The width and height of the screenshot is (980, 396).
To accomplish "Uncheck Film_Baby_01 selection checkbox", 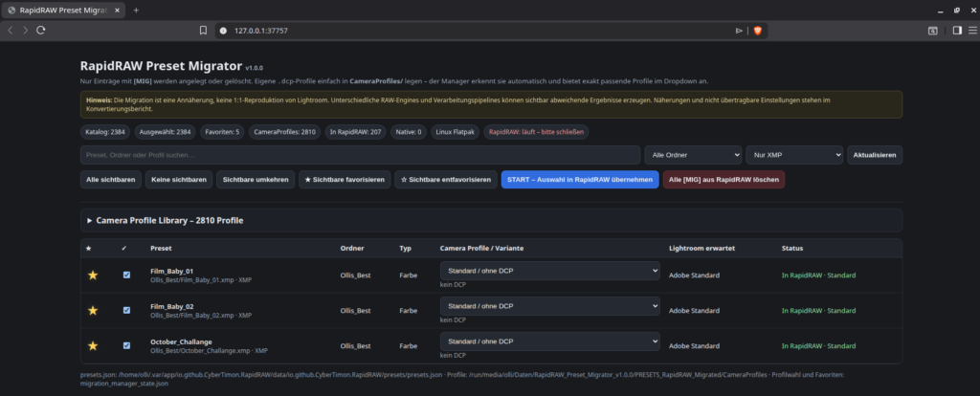I will [x=127, y=275].
